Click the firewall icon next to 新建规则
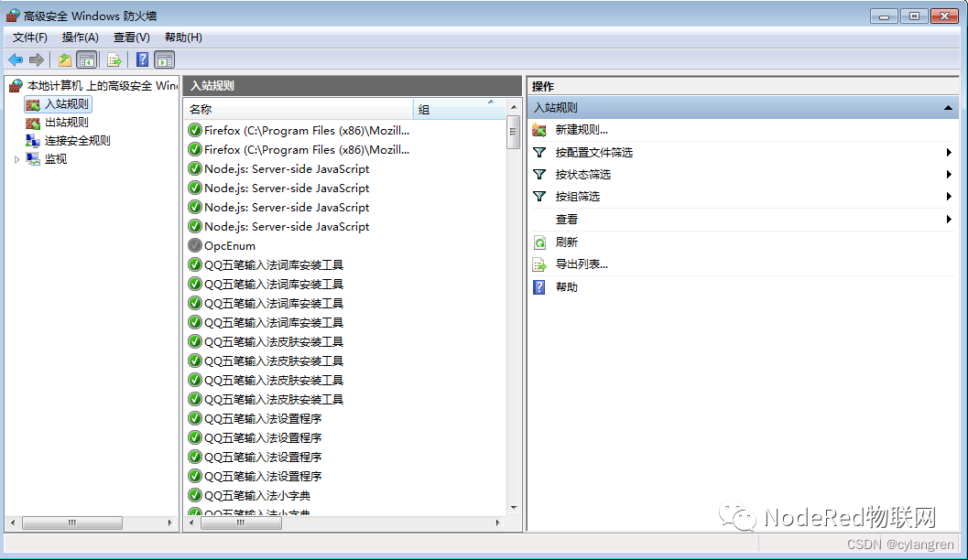The height and width of the screenshot is (560, 968). coord(539,130)
